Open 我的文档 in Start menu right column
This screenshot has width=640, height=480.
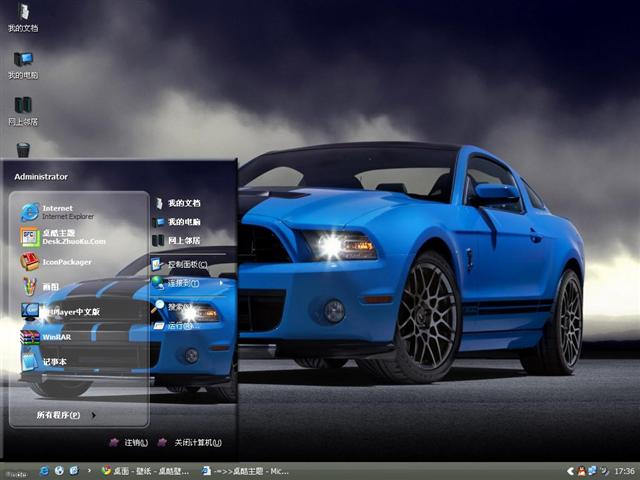182,203
